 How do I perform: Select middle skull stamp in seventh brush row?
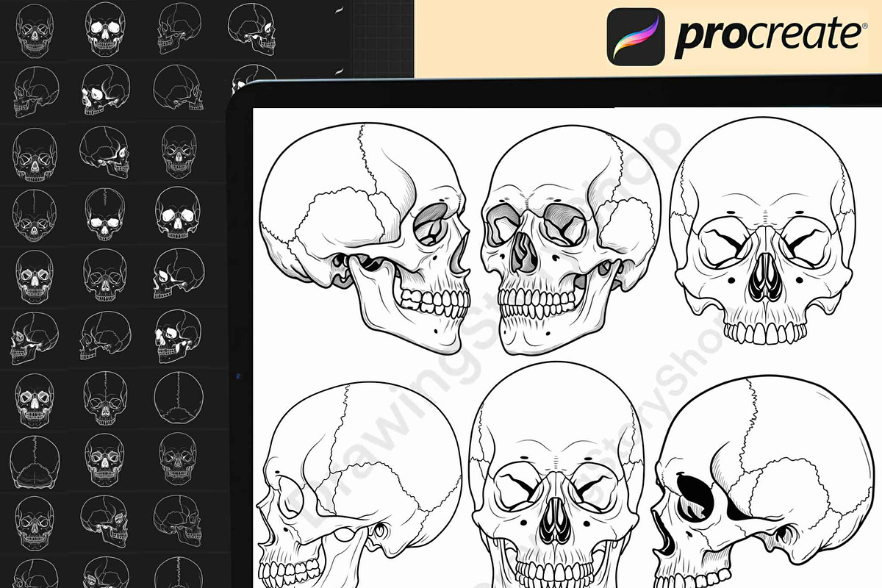[x=106, y=399]
